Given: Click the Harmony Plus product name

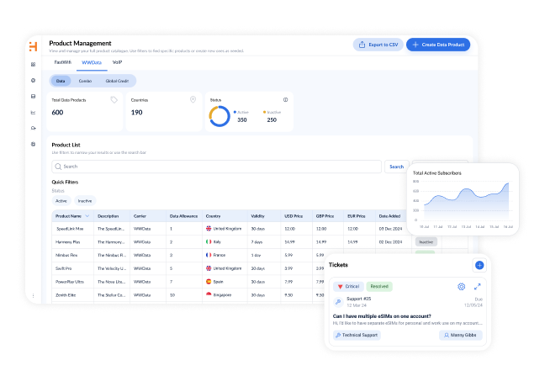Looking at the screenshot, I should pos(68,242).
